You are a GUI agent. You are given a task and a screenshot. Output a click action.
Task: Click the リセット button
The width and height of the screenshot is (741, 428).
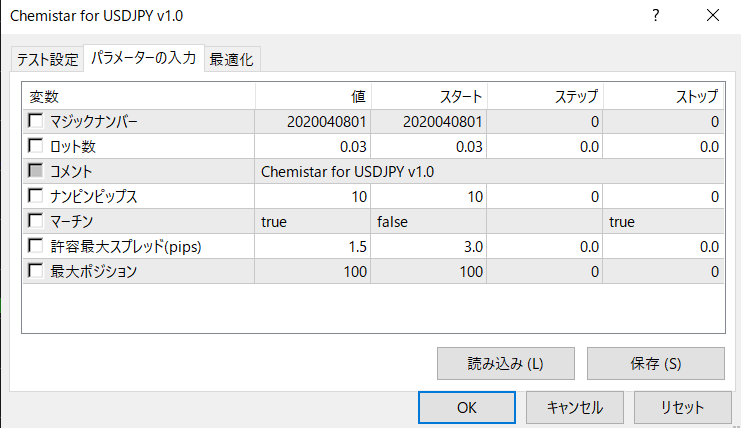tap(682, 407)
